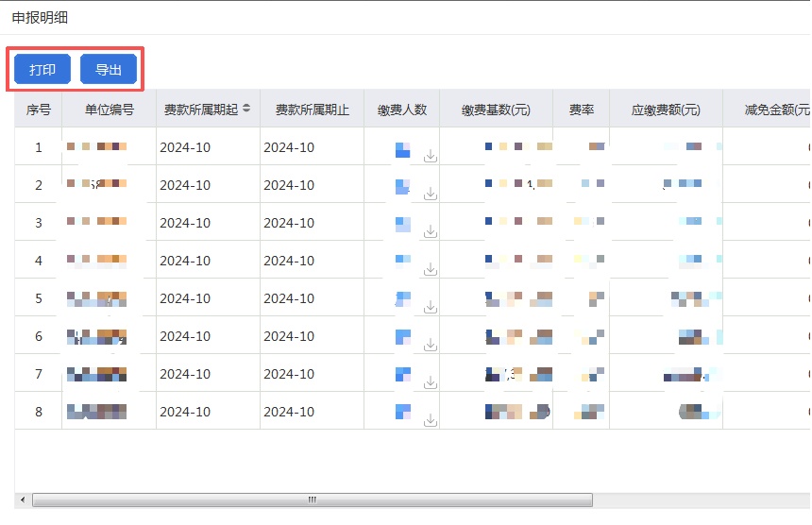Click the 费款所属期止 column header
812x525 pixels.
click(x=312, y=110)
